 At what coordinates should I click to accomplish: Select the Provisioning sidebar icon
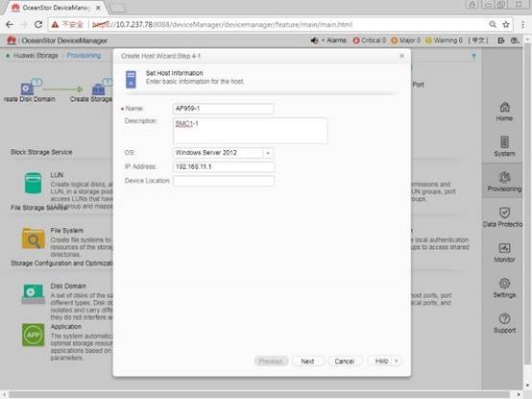(504, 178)
